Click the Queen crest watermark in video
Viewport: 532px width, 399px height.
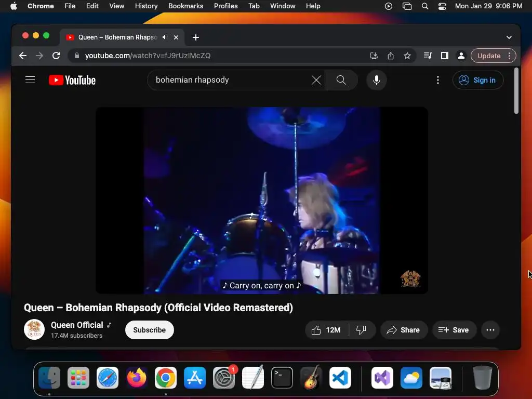point(410,279)
